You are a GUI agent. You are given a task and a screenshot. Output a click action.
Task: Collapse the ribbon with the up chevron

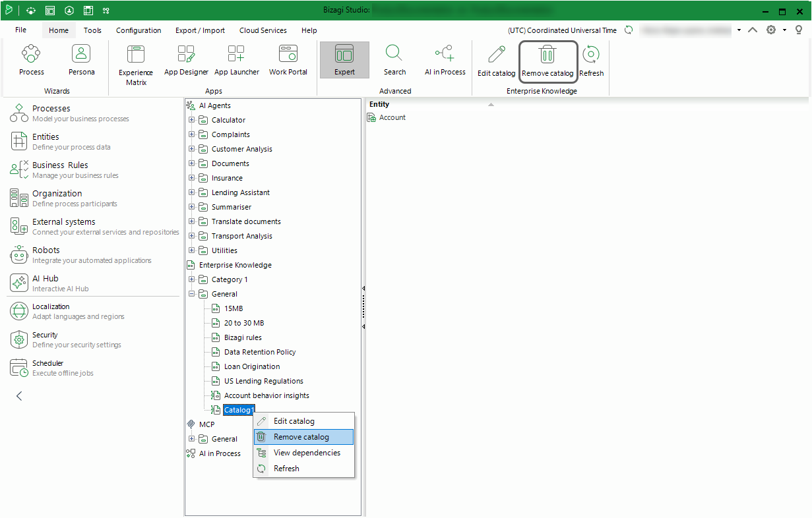coord(753,30)
